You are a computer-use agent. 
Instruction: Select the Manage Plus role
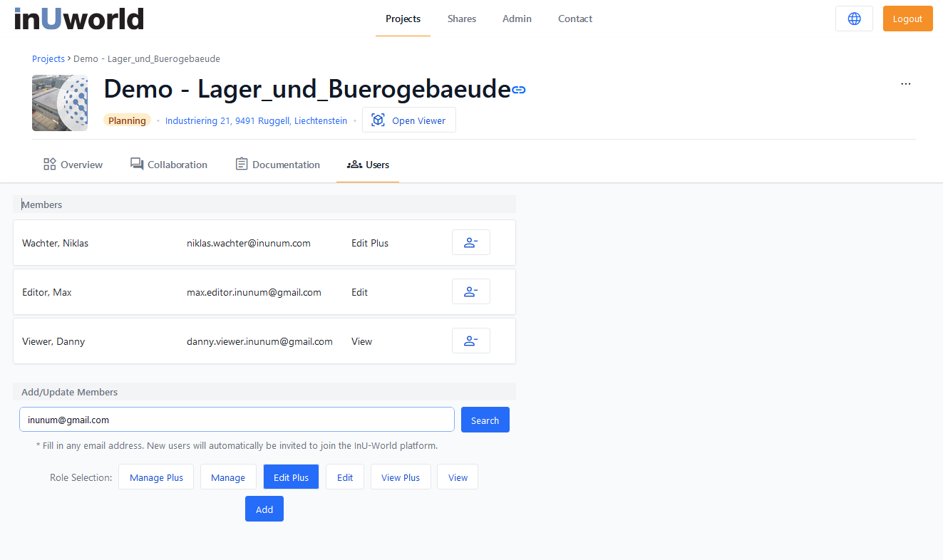tap(156, 477)
